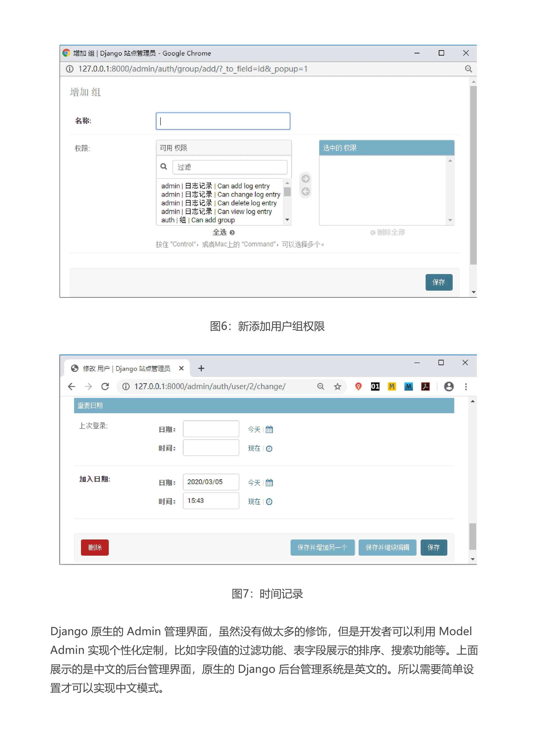
Task: Click 保存 in the add group dialog
Action: click(x=439, y=282)
